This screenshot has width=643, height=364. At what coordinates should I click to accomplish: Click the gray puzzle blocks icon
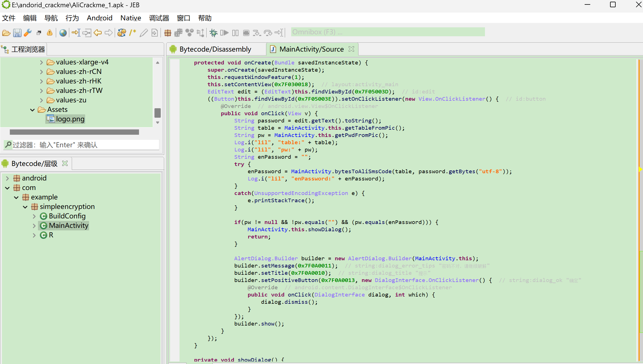coord(178,33)
